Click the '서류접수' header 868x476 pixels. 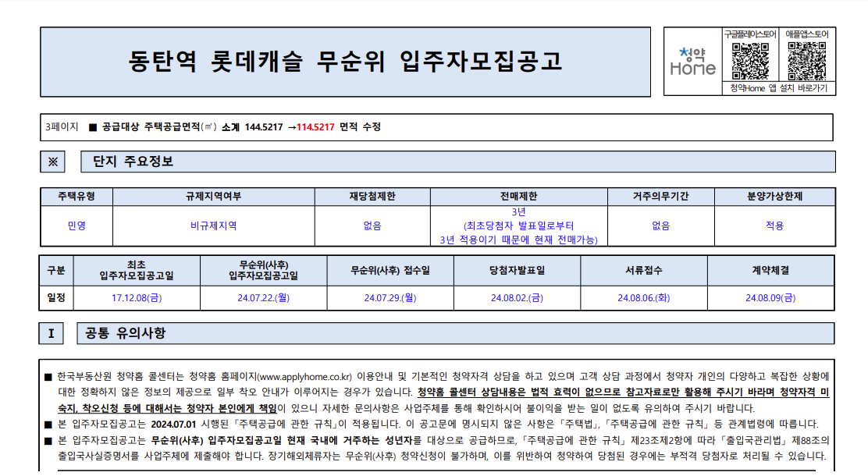(x=644, y=271)
